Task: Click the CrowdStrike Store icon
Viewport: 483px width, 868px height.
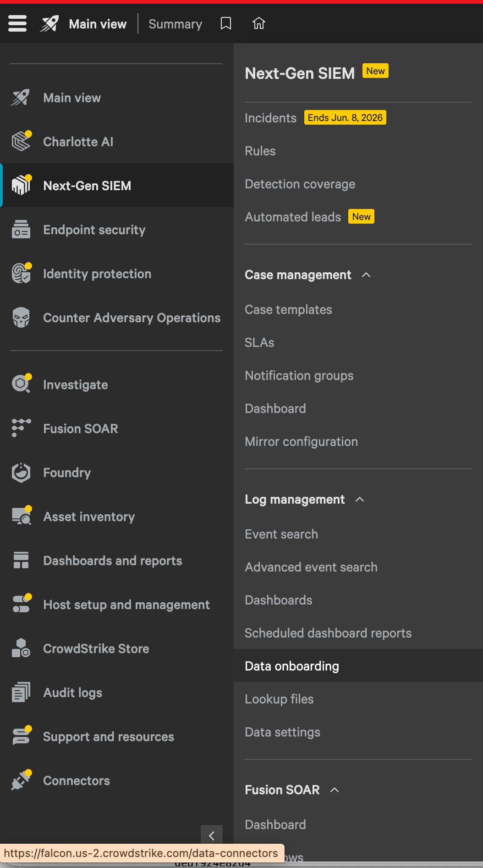Action: point(21,648)
